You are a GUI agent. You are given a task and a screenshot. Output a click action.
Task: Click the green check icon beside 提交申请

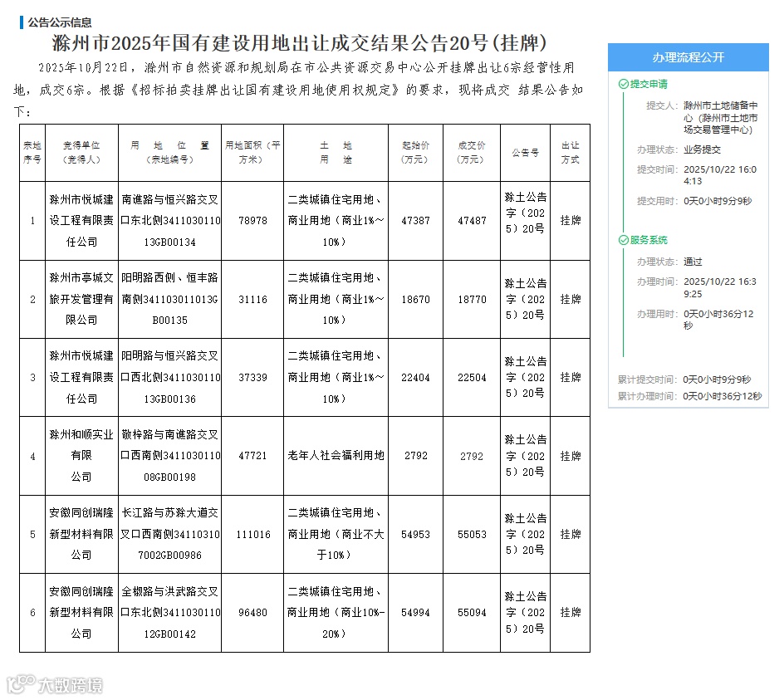[x=623, y=84]
